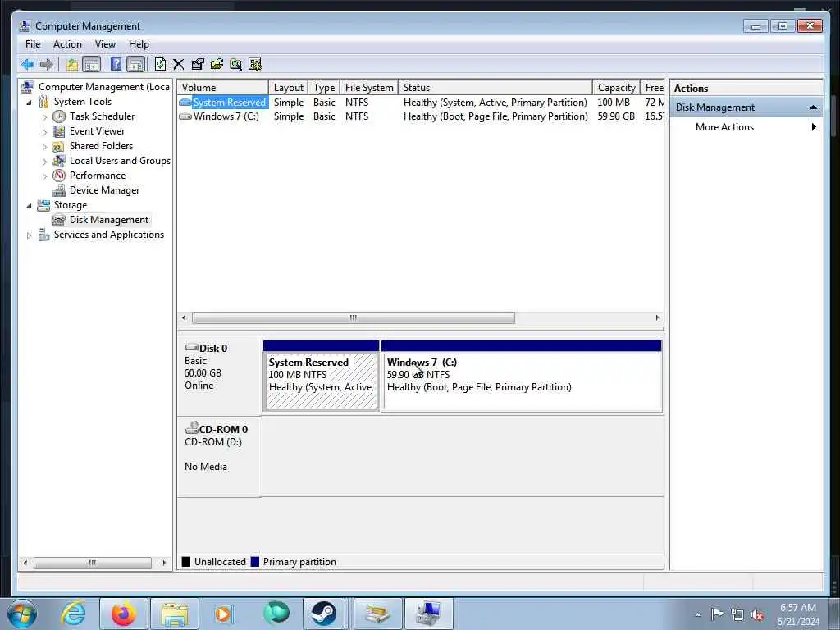
Task: Click the last toolbar icon with gear
Action: [255, 65]
